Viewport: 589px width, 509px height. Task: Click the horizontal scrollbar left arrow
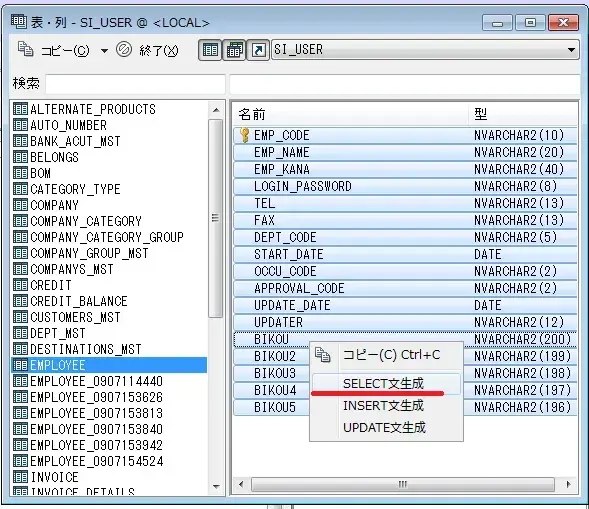point(241,484)
